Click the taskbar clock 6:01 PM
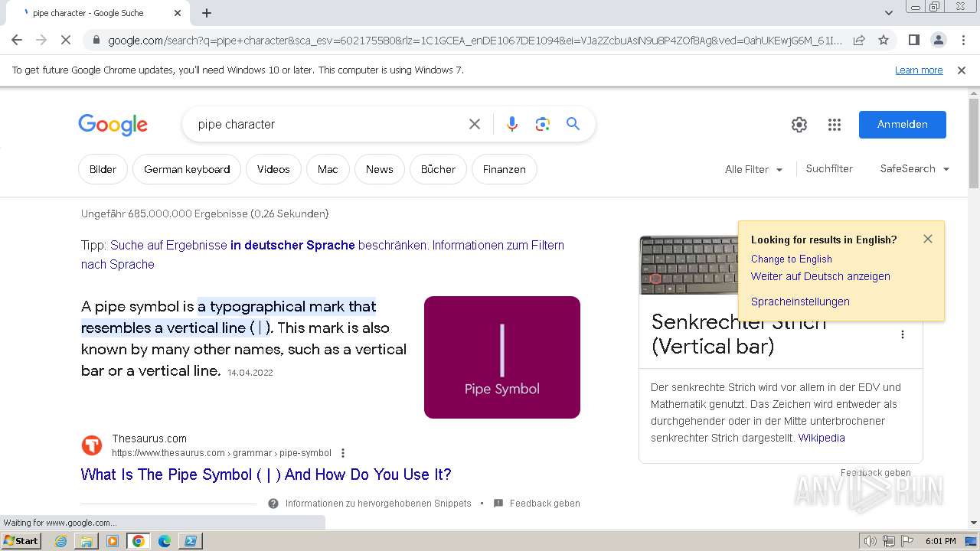 click(940, 541)
